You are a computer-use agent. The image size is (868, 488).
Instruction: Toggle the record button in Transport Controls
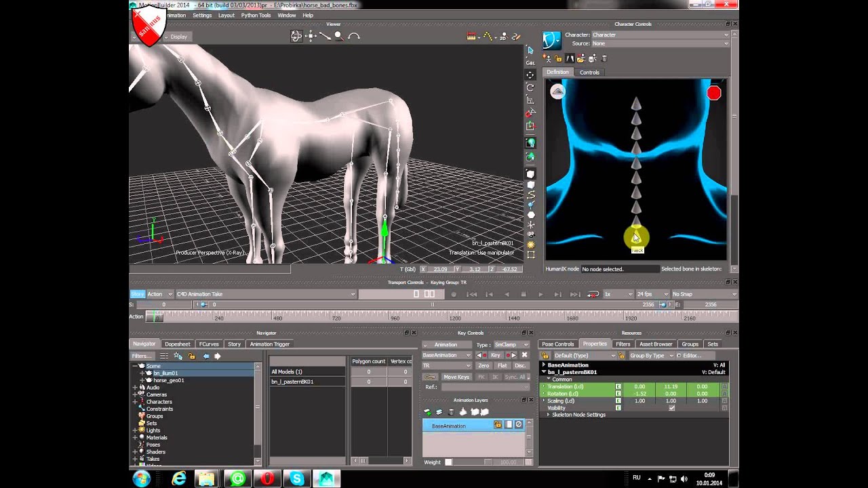454,294
